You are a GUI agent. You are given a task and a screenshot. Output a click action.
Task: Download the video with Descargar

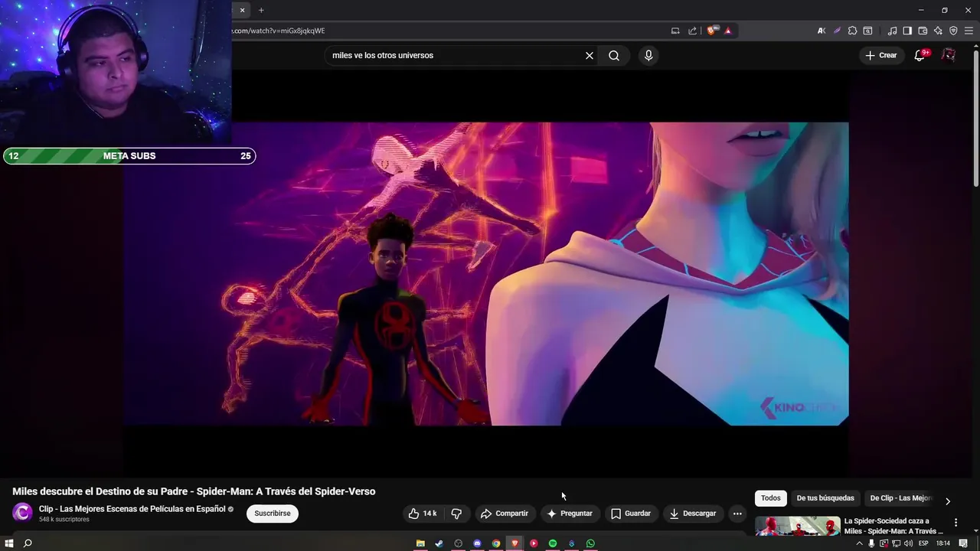(693, 514)
